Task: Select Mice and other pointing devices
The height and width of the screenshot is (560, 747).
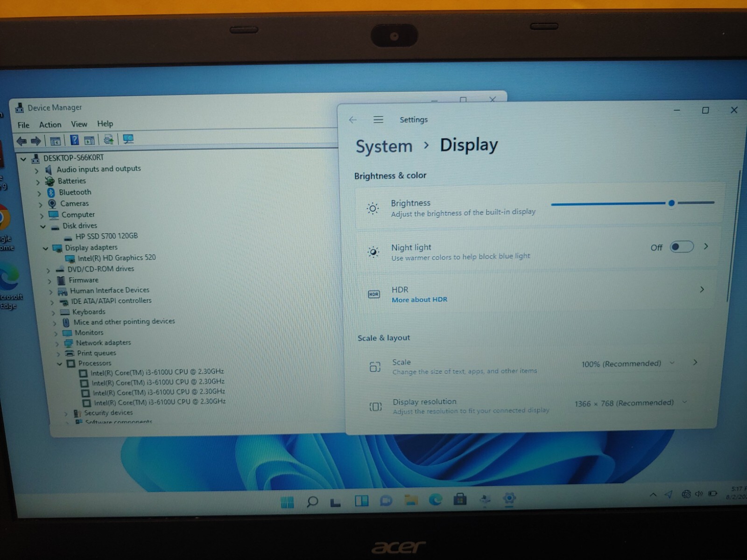Action: (124, 322)
